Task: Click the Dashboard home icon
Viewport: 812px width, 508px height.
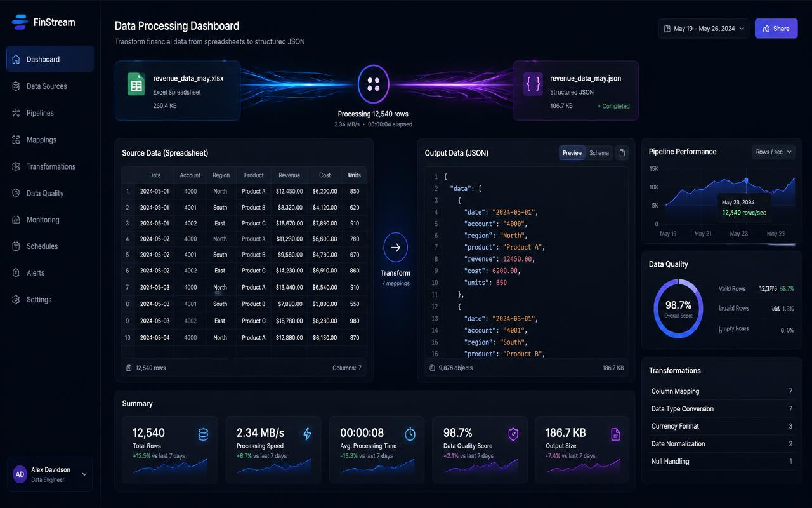Action: pos(16,59)
